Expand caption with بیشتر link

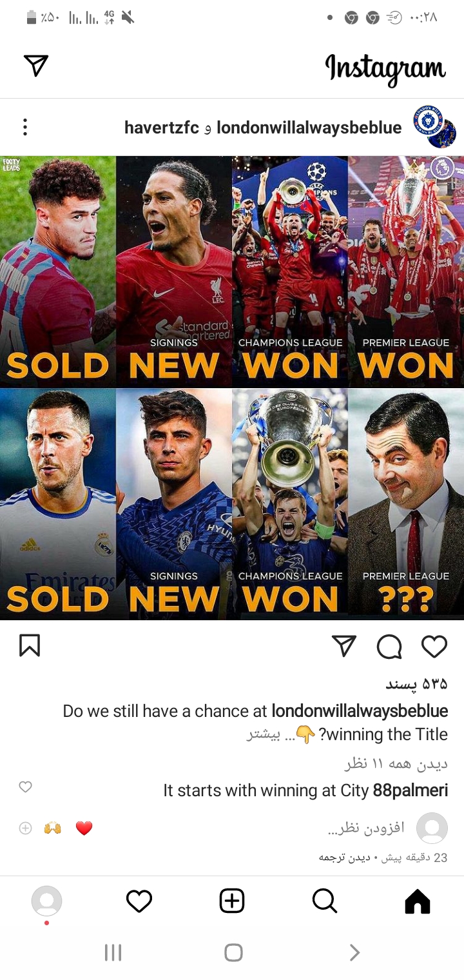(263, 735)
